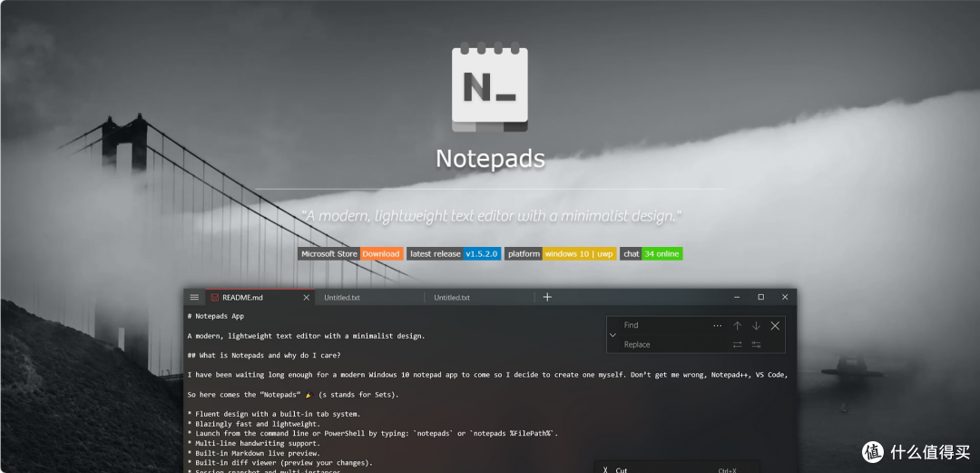Image resolution: width=980 pixels, height=473 pixels.
Task: Click the line '* Fluent design with a built-in tab system.'
Action: tap(274, 414)
